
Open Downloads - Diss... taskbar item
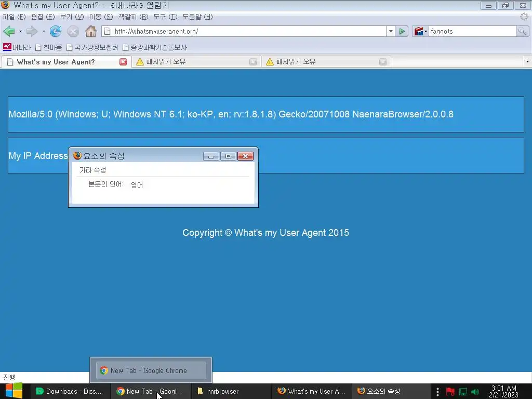(x=71, y=391)
